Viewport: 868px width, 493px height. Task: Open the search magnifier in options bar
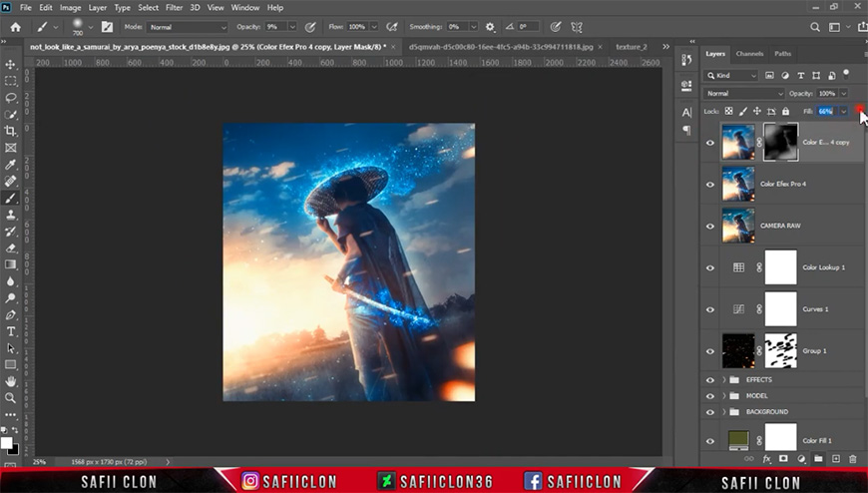815,27
